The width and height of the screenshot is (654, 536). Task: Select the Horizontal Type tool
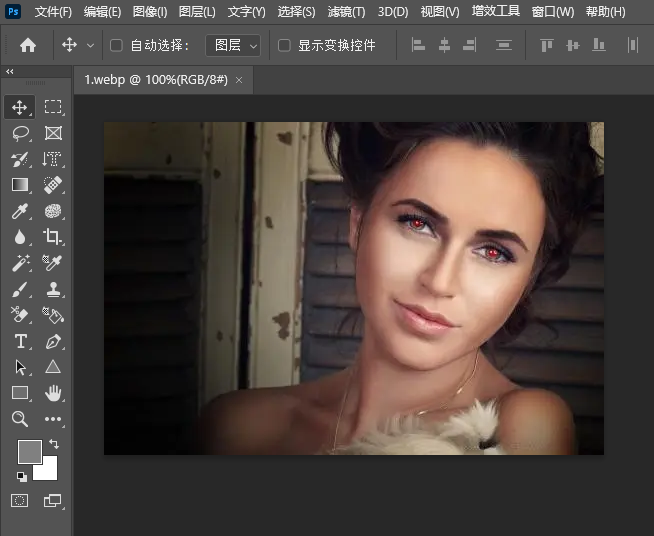coord(20,341)
